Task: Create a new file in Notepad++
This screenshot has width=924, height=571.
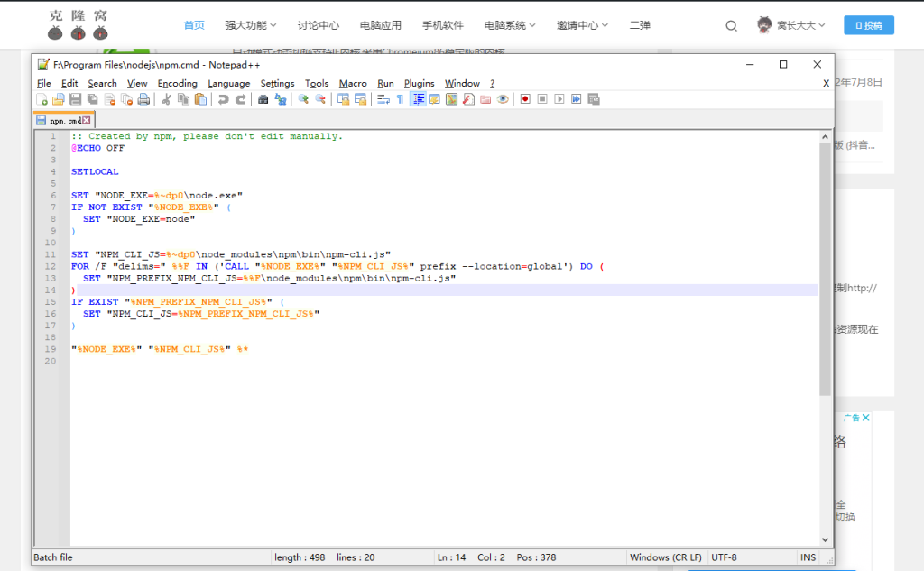Action: tap(42, 99)
